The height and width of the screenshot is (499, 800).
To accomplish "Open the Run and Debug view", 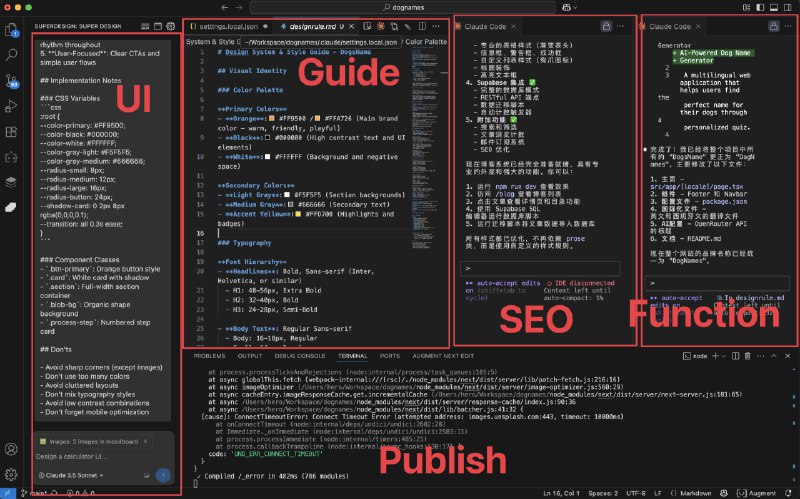I will [11, 106].
